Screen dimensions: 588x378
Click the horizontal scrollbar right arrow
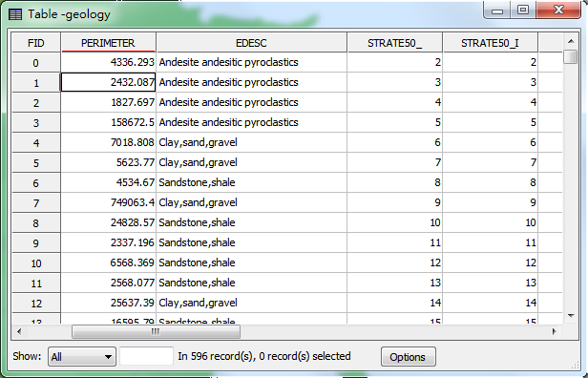(555, 331)
